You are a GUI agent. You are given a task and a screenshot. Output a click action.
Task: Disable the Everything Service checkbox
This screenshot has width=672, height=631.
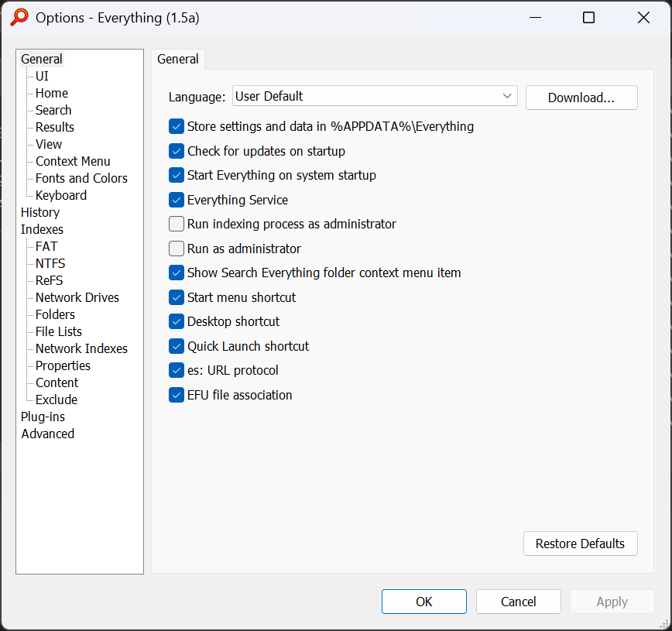tap(177, 201)
